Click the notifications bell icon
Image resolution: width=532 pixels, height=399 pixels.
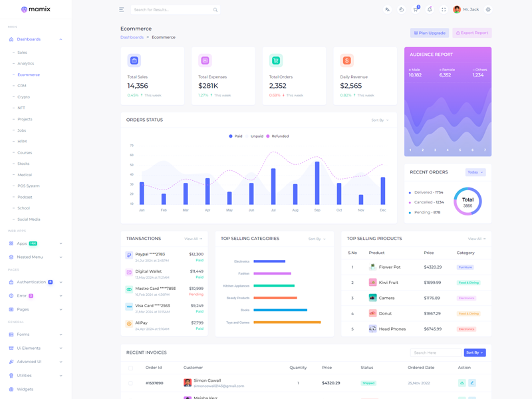(x=430, y=10)
